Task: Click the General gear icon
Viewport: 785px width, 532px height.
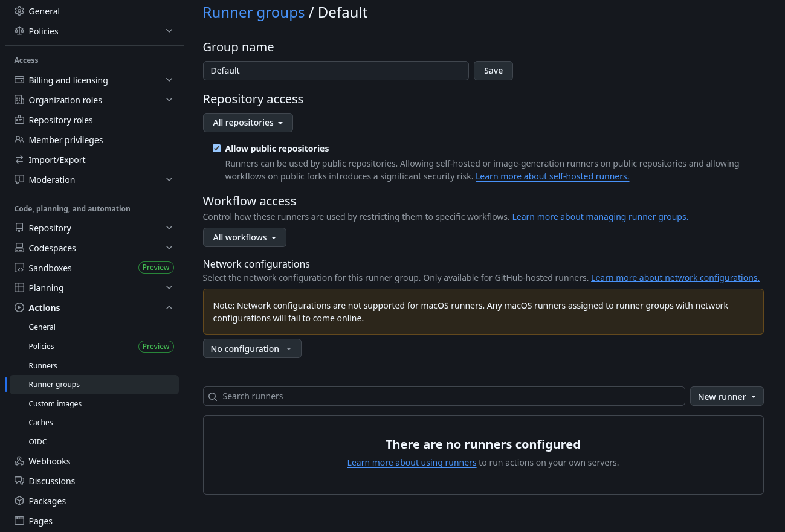Action: click(19, 11)
